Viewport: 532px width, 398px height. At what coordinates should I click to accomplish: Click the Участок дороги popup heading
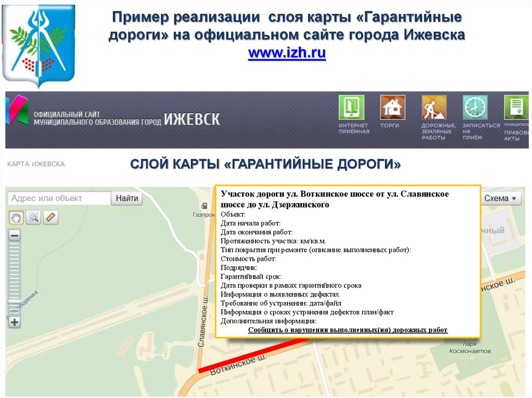pyautogui.click(x=335, y=199)
